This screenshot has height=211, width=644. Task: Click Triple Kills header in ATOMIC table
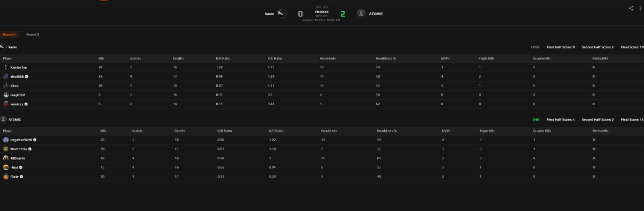pos(487,130)
